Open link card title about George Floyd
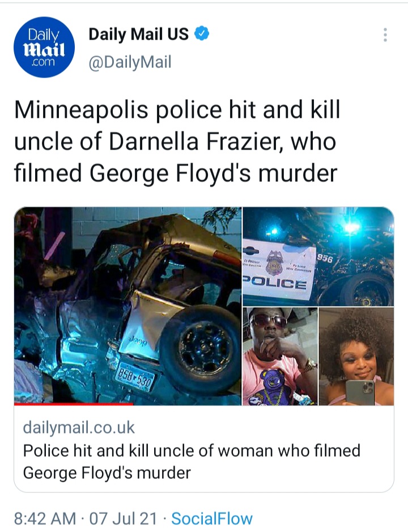408x532 pixels. [192, 462]
